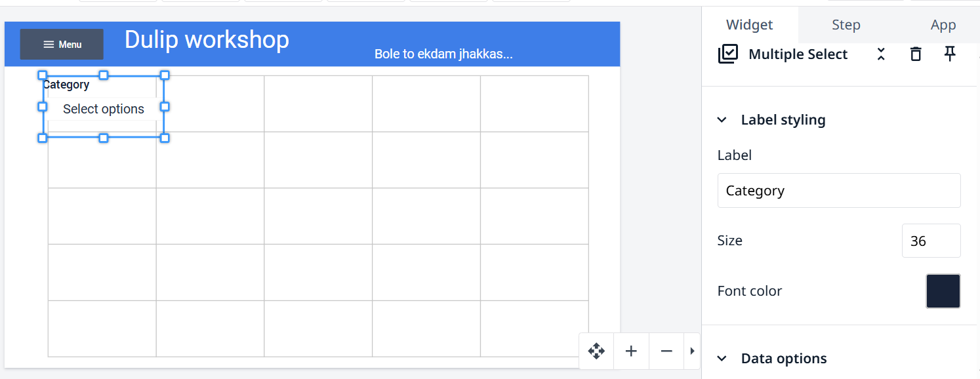This screenshot has height=379, width=980.
Task: Open the App tab
Action: 943,25
